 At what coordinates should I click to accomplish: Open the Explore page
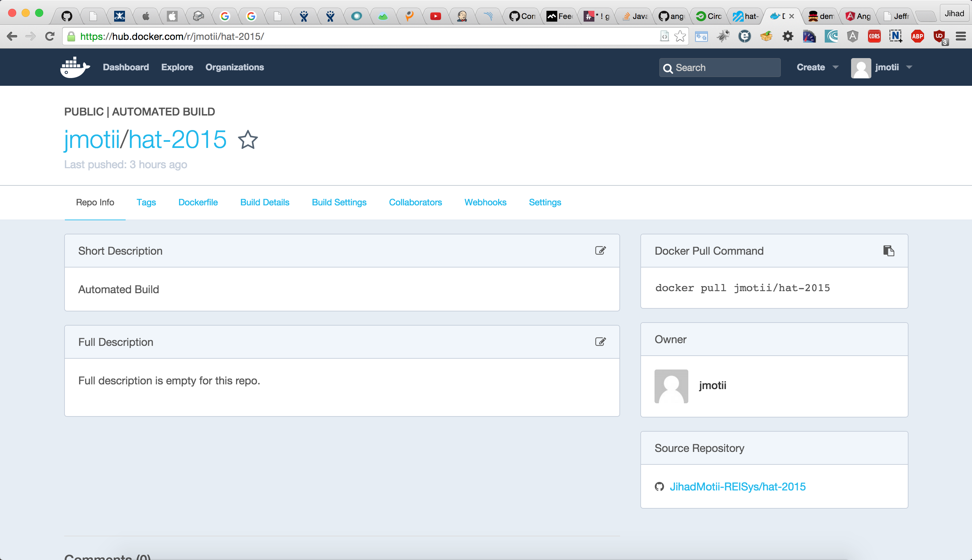(177, 67)
